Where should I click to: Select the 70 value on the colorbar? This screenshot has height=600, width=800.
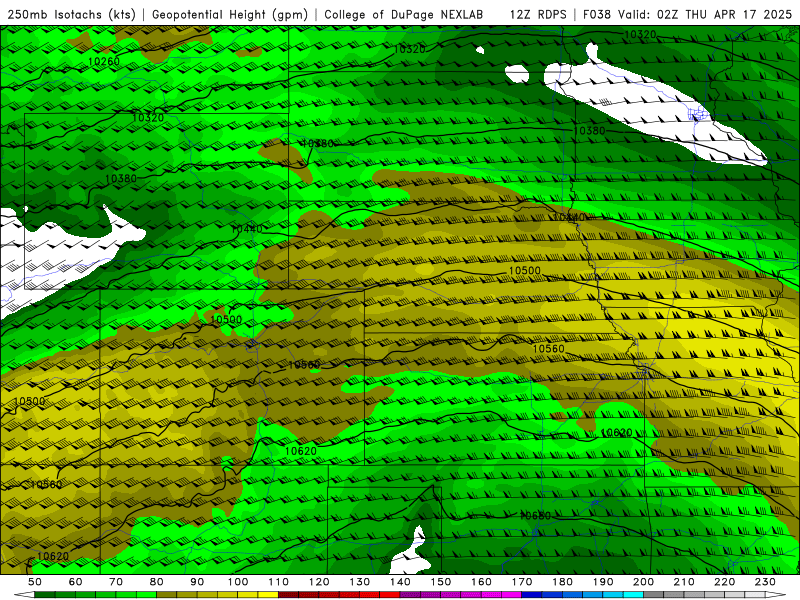[116, 582]
